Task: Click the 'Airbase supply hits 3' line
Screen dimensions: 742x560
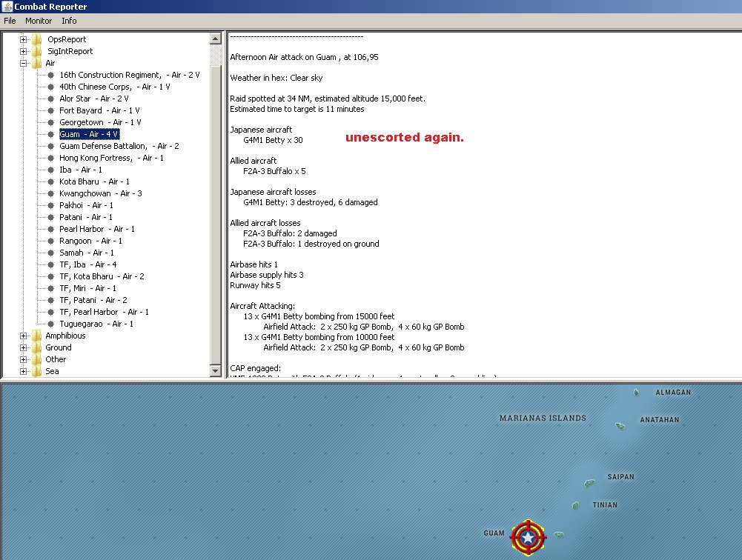Action: tap(267, 275)
